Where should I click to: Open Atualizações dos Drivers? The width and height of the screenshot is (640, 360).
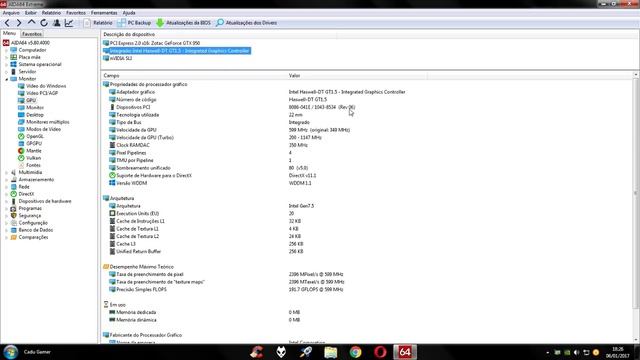tap(247, 23)
